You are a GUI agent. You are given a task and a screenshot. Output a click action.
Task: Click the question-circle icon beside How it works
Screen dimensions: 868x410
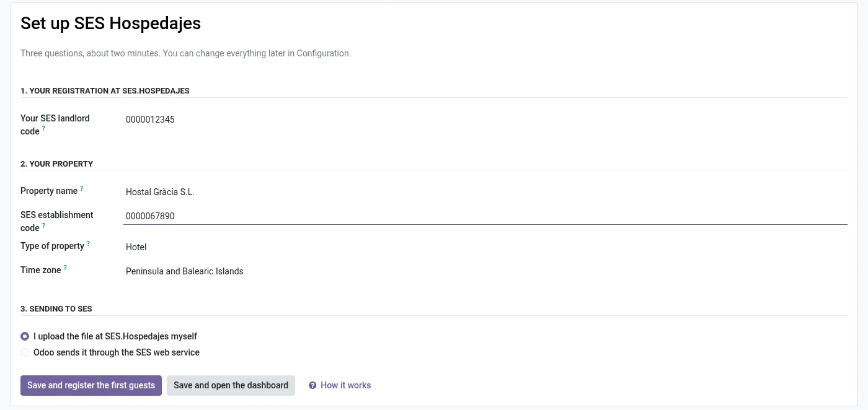point(313,385)
